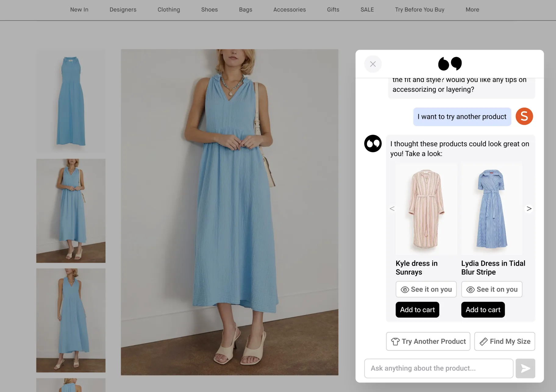This screenshot has width=556, height=392.
Task: Show next products with right carousel arrow
Action: [x=529, y=208]
